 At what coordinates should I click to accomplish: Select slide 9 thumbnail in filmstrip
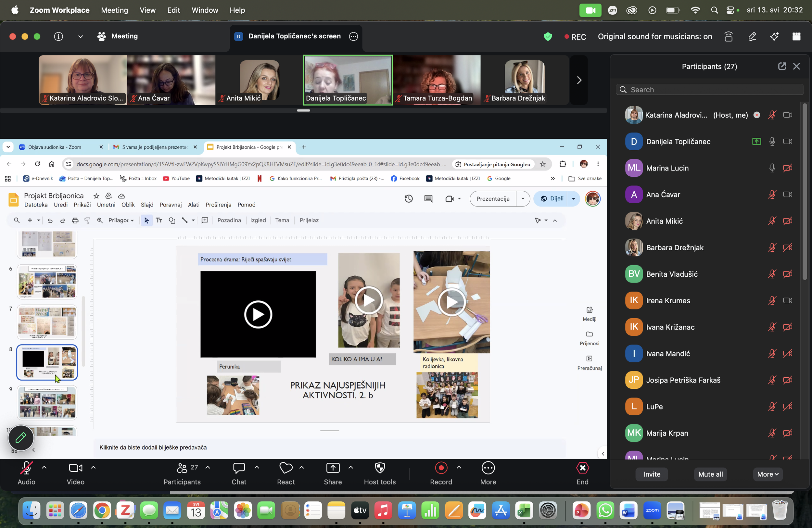pos(47,402)
